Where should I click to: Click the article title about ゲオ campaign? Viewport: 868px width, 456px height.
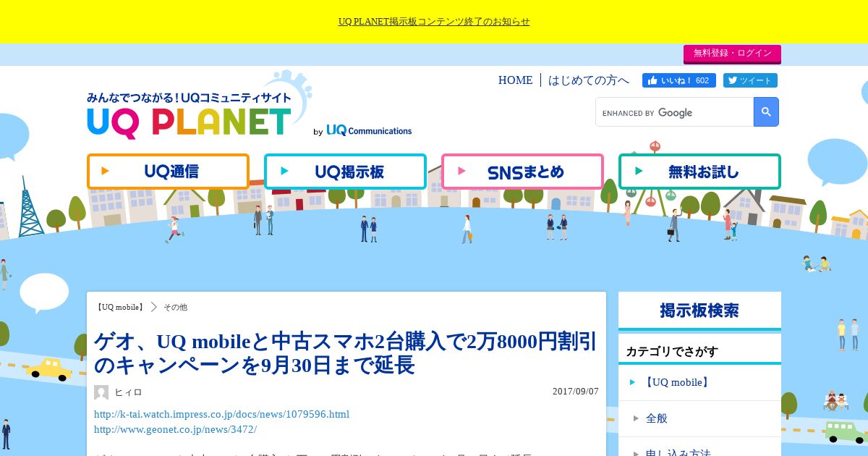pyautogui.click(x=346, y=353)
